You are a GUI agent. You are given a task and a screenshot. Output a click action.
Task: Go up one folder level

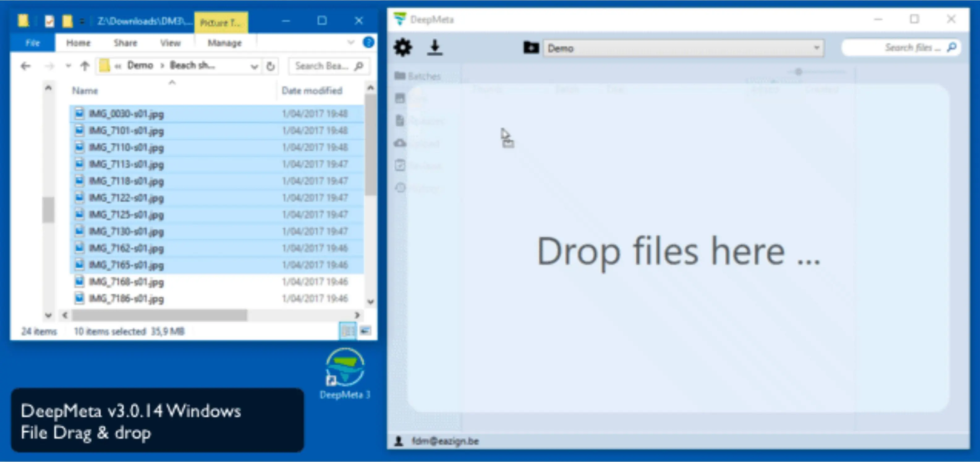pyautogui.click(x=85, y=66)
